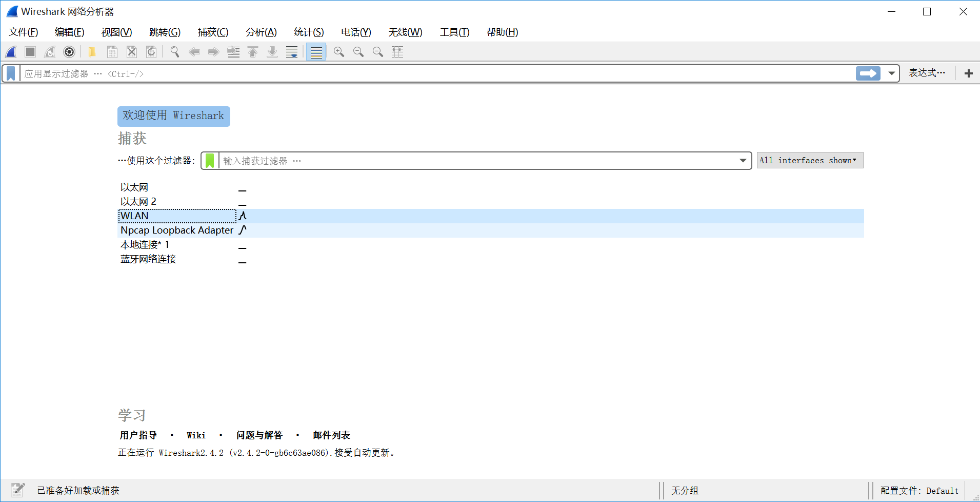Image resolution: width=980 pixels, height=502 pixels.
Task: Click the stop capture square icon
Action: (x=30, y=52)
